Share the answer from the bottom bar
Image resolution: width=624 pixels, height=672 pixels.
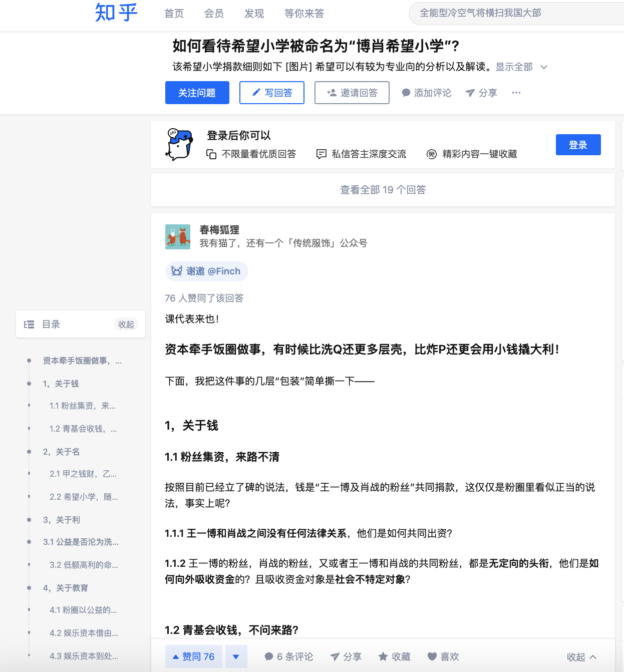coord(346,656)
